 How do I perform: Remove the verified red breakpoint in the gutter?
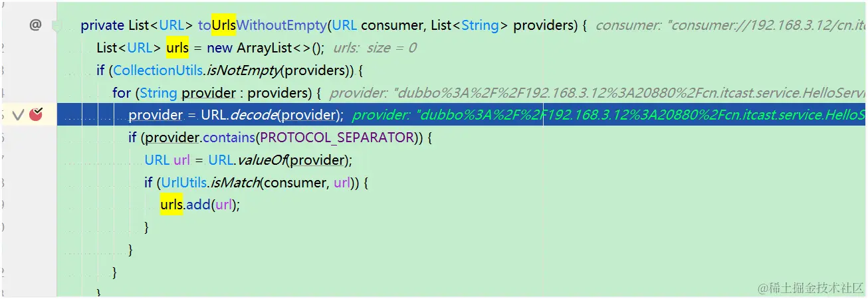pos(36,114)
